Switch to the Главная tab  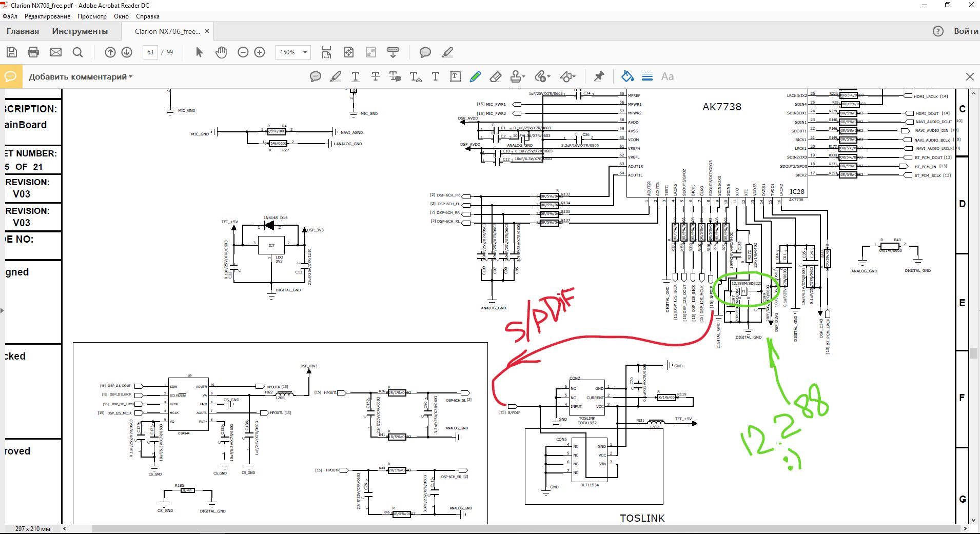(23, 31)
